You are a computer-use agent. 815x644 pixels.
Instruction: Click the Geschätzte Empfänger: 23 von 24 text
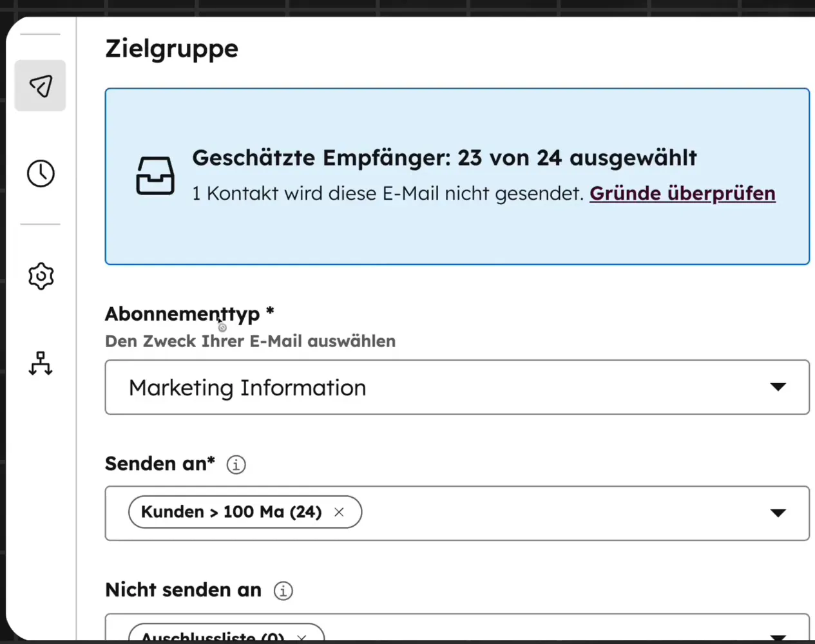444,158
